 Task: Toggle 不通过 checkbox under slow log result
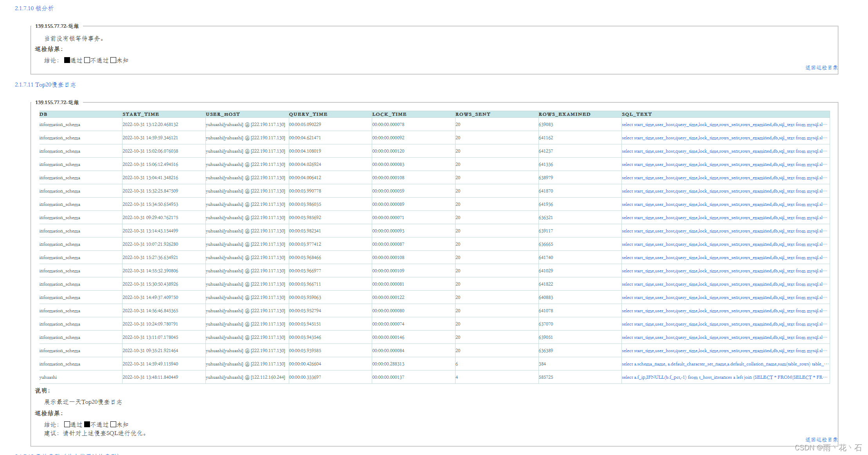pyautogui.click(x=87, y=424)
